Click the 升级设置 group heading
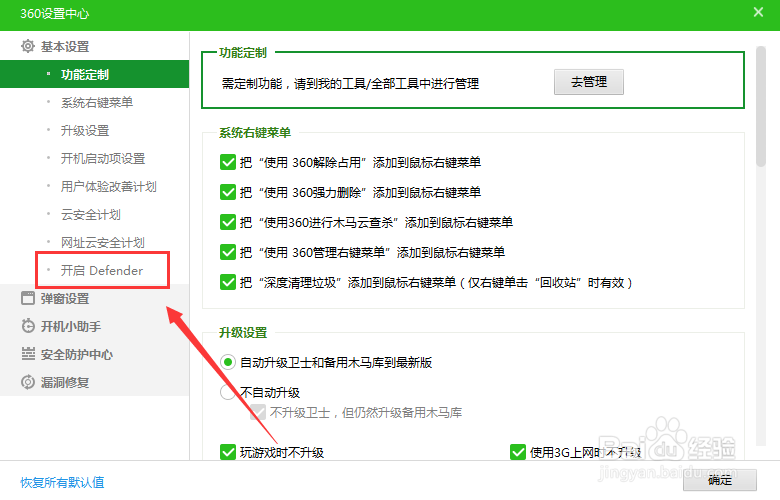Screen dimensions: 780x500 (x=243, y=332)
